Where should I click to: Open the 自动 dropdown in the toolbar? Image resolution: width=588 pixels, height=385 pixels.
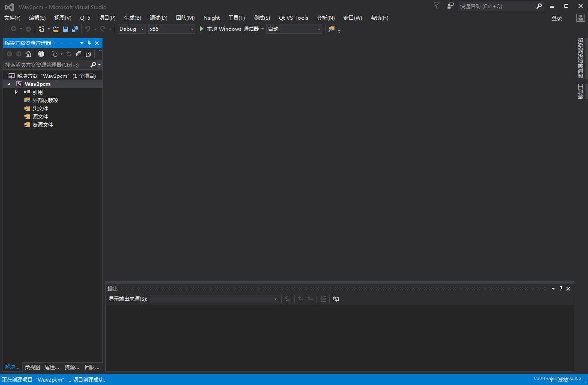click(294, 29)
